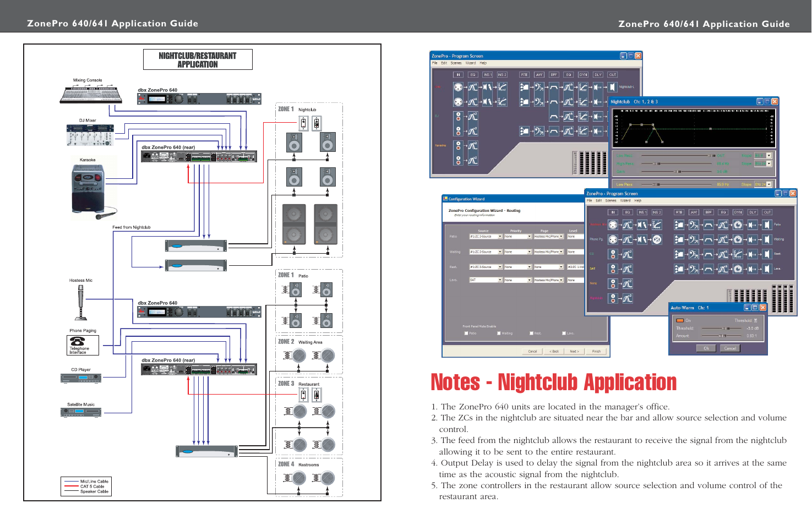Screen dimensions: 812x525
Task: Click Back in the Configuration Wizard
Action: coord(554,351)
